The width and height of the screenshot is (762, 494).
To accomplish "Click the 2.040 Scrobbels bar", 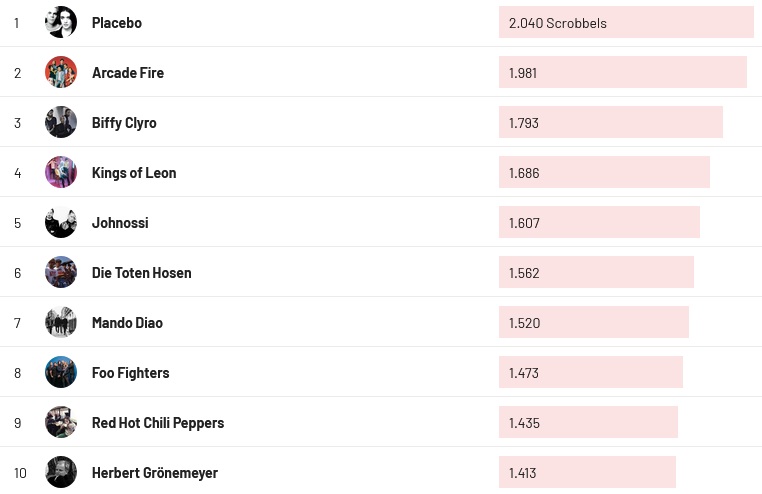I will (x=626, y=23).
